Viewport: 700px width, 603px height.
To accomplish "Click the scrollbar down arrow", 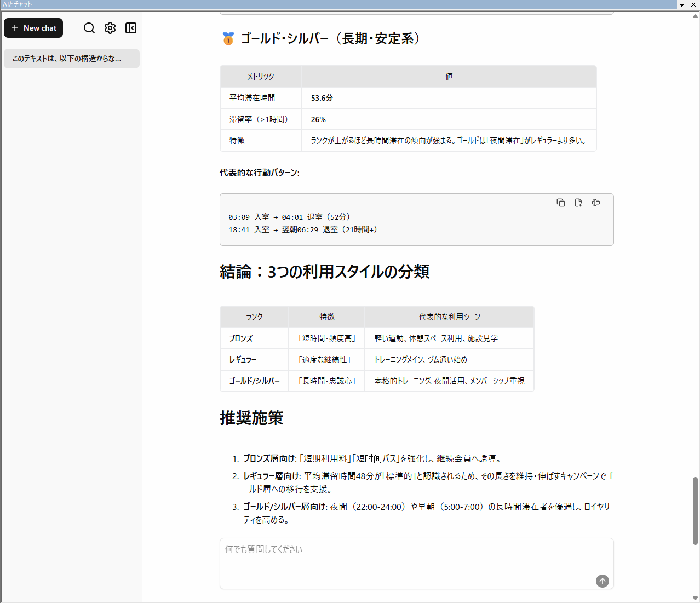I will 696,598.
